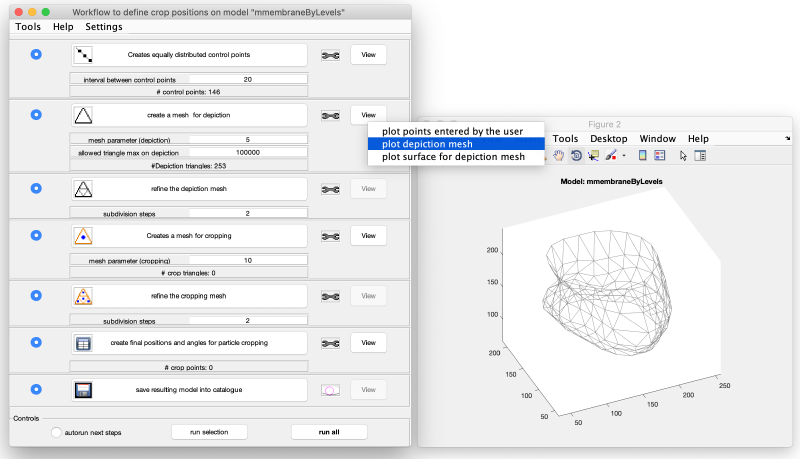Edit mesh parameter (depiction) field
The height and width of the screenshot is (459, 800).
(248, 139)
